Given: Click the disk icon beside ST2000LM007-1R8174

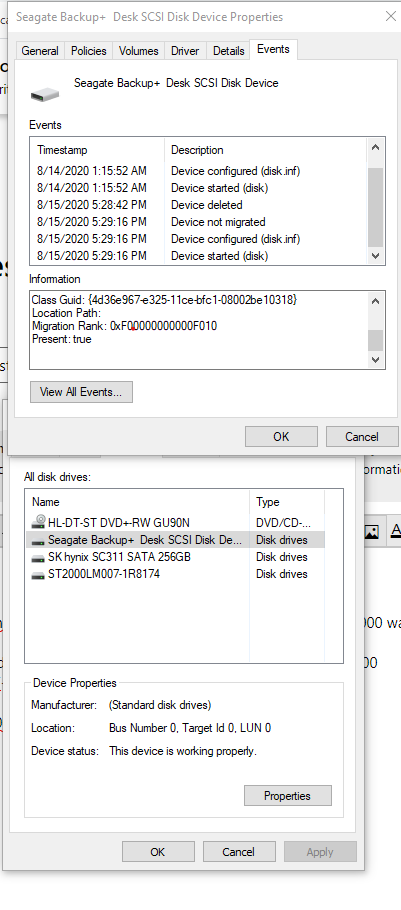Looking at the screenshot, I should pos(39,575).
